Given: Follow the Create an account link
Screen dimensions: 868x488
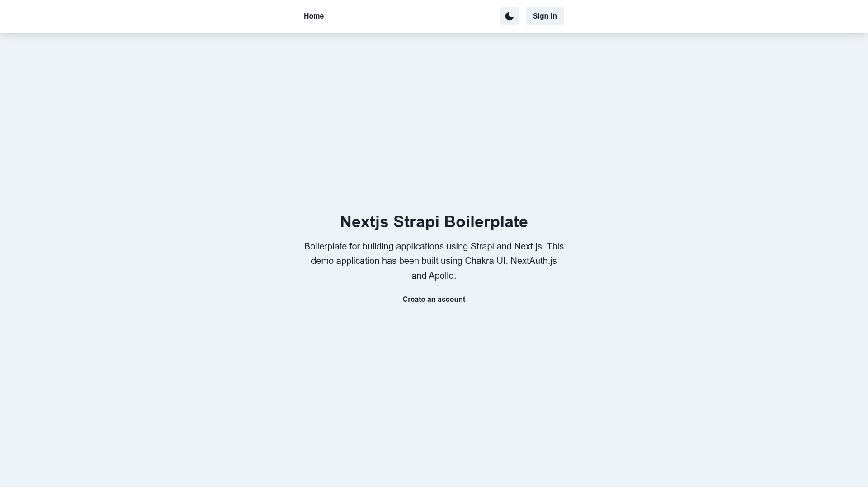Looking at the screenshot, I should tap(434, 300).
